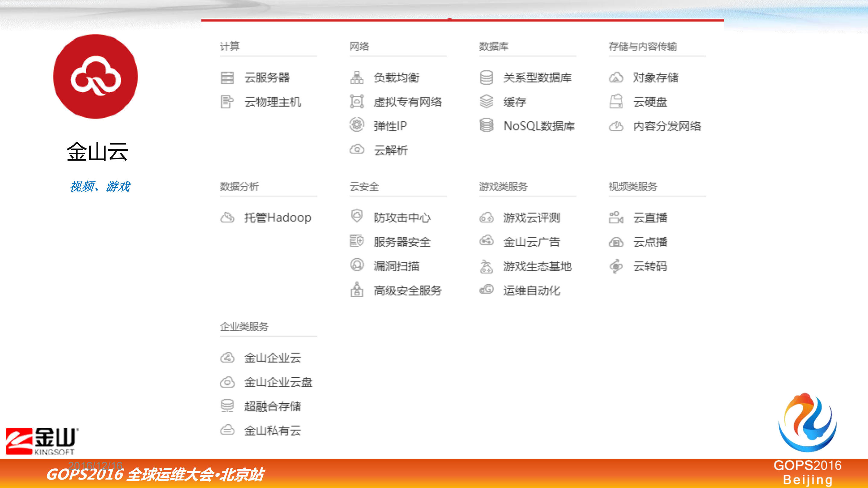Click the 运维自动化 automation icon
This screenshot has height=488, width=868.
coord(486,290)
